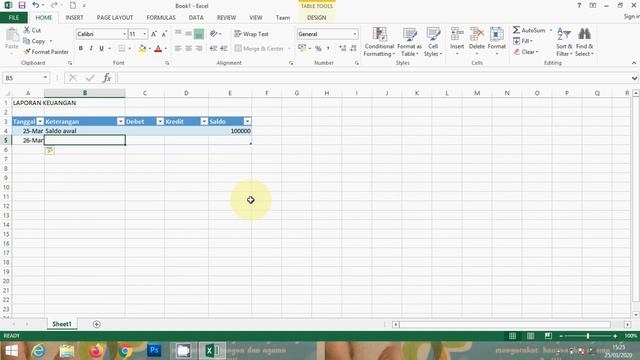The image size is (640, 360).
Task: Open Find & Select
Action: click(x=584, y=42)
